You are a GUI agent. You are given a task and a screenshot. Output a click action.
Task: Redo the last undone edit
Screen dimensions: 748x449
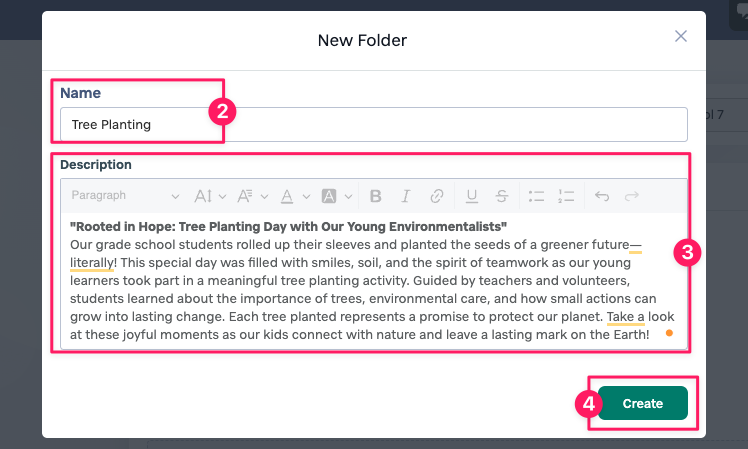pyautogui.click(x=632, y=196)
